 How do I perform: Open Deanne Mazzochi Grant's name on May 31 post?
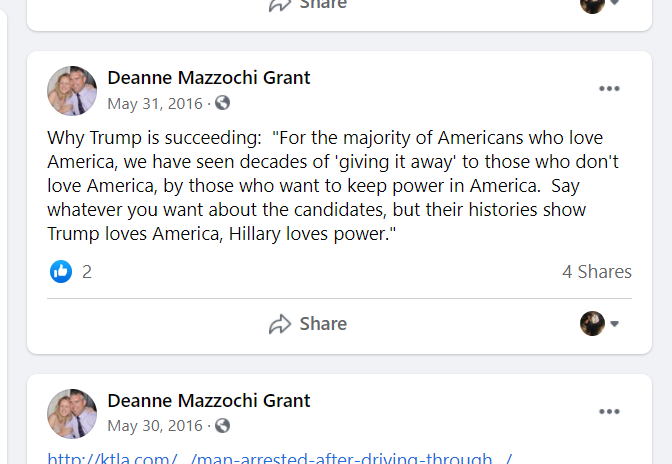click(x=208, y=78)
